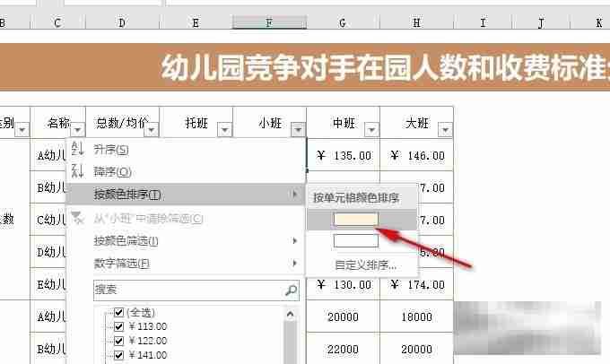Viewport: 610px width, 364px height.
Task: Open filter dropdown for 名称 column
Action: click(x=77, y=129)
